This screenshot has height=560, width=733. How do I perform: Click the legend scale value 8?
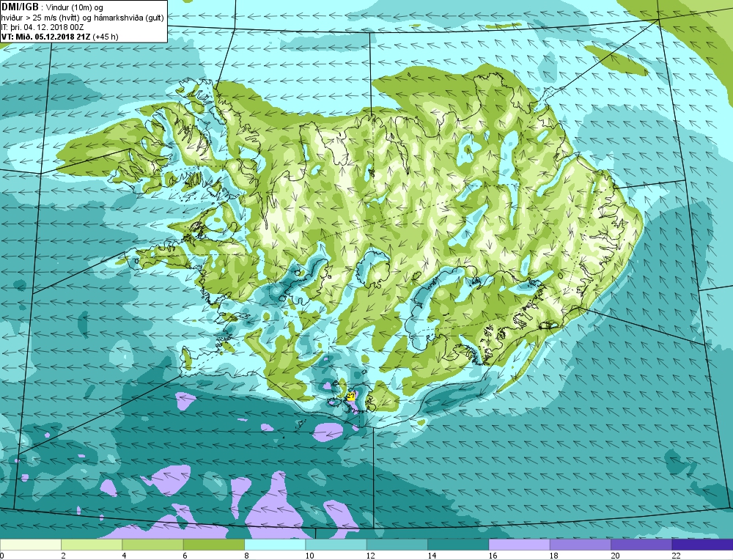pos(246,556)
